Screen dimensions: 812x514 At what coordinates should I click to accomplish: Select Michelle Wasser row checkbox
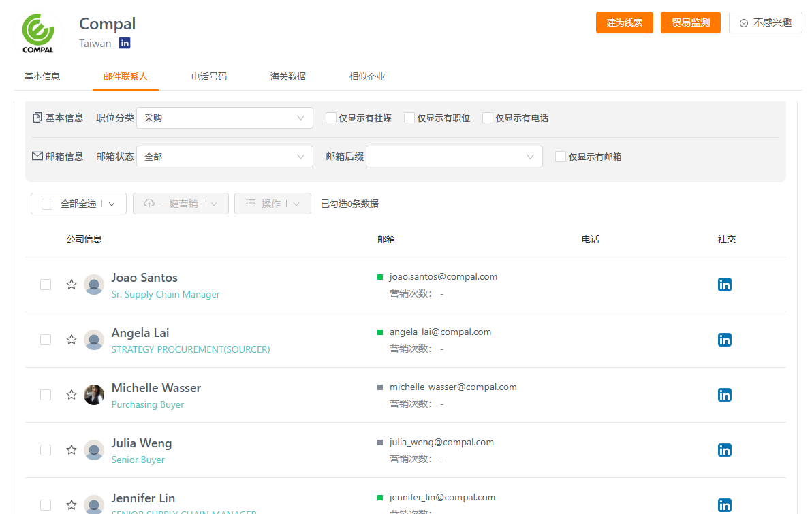pos(46,395)
